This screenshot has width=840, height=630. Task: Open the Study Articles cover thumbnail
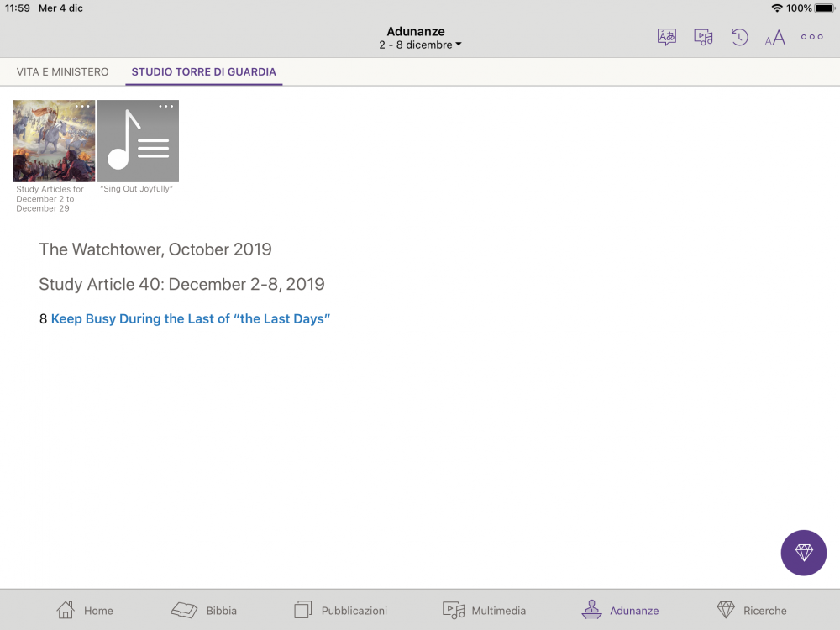coord(54,144)
